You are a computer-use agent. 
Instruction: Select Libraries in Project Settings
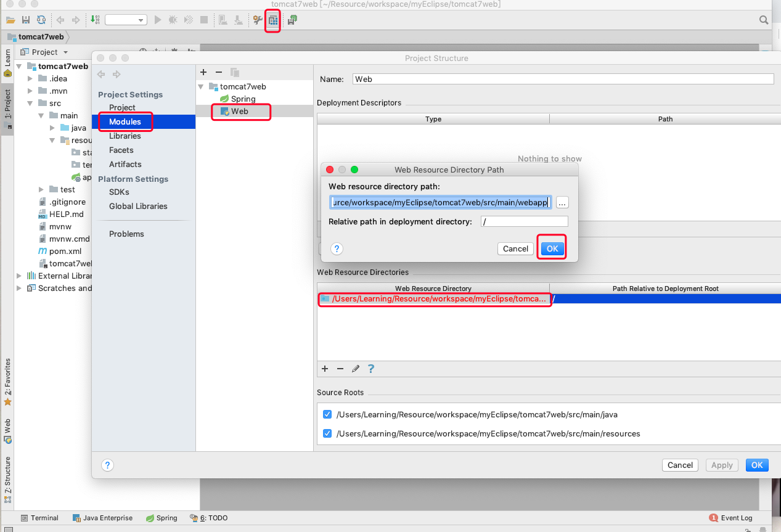click(x=125, y=136)
